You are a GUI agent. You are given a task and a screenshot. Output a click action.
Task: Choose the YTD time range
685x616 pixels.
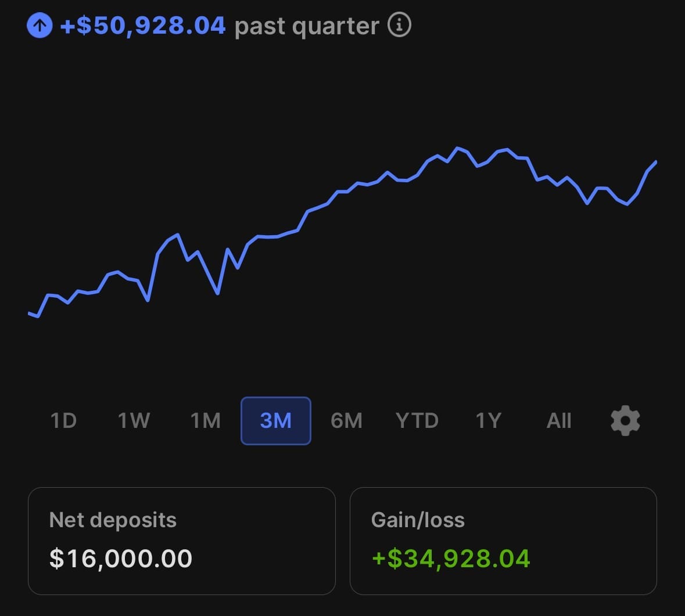[x=417, y=420]
